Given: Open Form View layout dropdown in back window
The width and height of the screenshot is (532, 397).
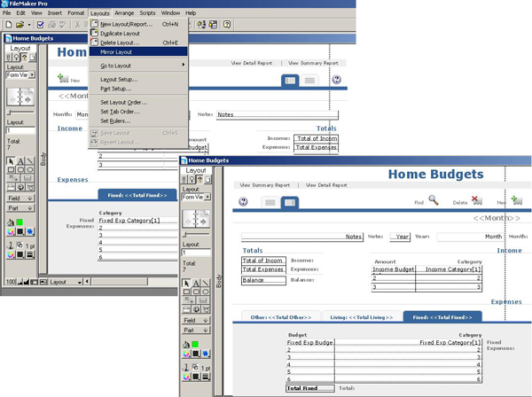Looking at the screenshot, I should click(20, 75).
